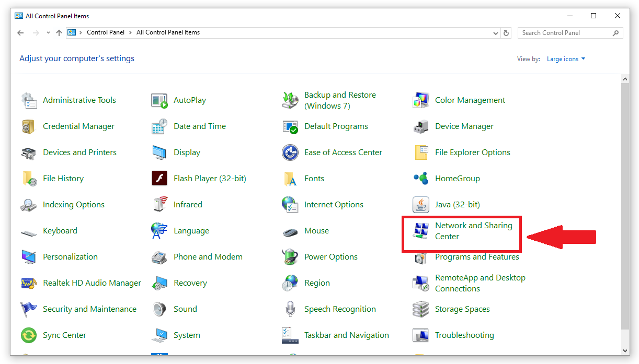The height and width of the screenshot is (364, 639).
Task: Click the scrollbar down arrow
Action: coord(625,351)
